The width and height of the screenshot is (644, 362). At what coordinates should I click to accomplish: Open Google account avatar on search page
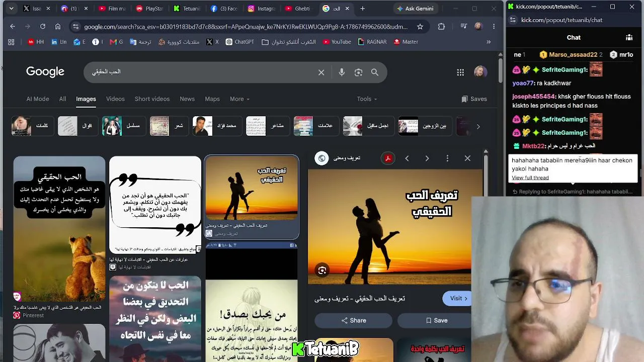point(480,72)
